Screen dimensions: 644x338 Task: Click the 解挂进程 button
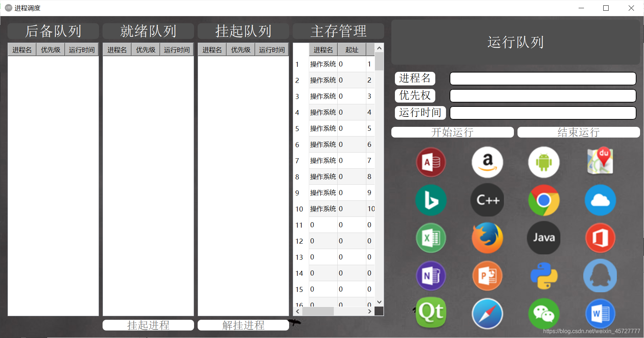point(243,325)
